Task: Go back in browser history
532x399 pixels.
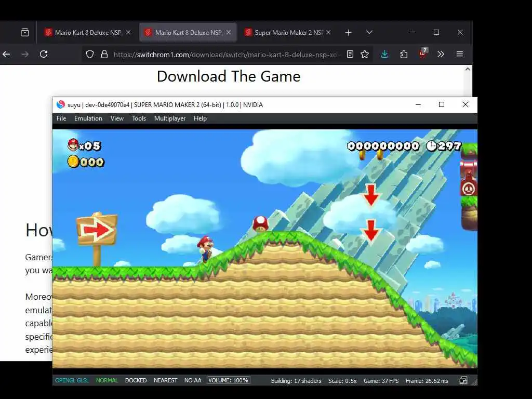Action: tap(6, 54)
